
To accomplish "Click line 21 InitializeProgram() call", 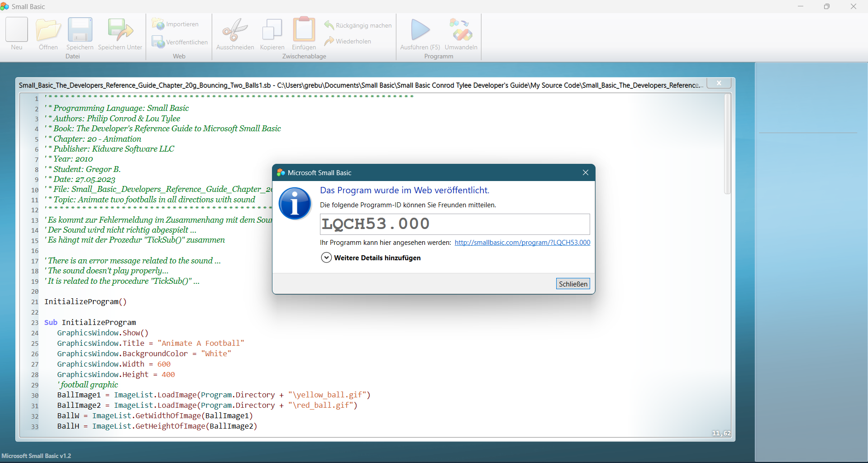I will click(86, 301).
